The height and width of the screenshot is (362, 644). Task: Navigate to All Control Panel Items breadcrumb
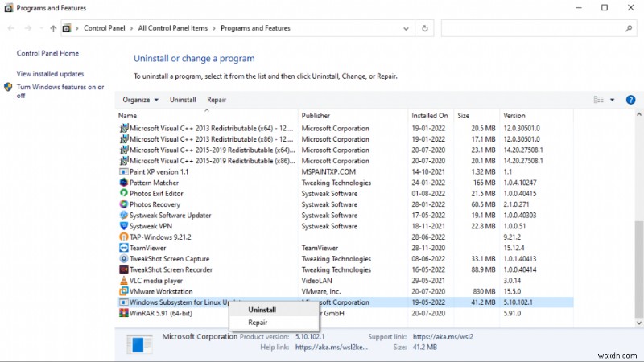point(173,28)
